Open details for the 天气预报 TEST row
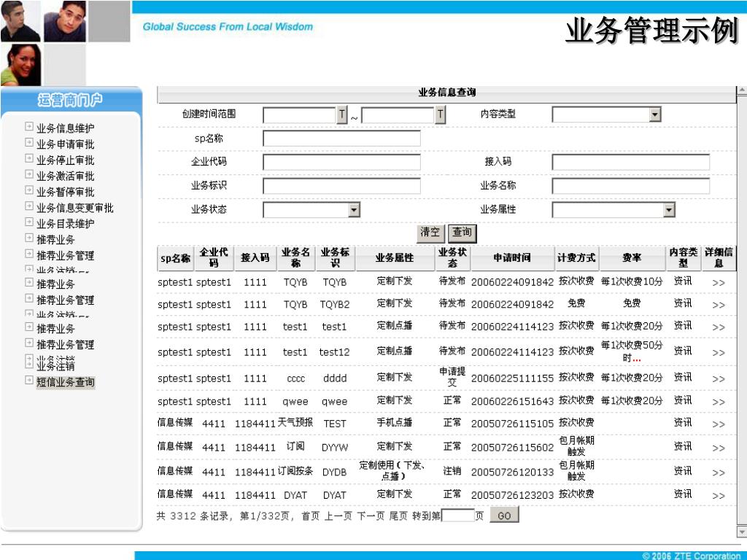This screenshot has width=747, height=560. point(719,424)
